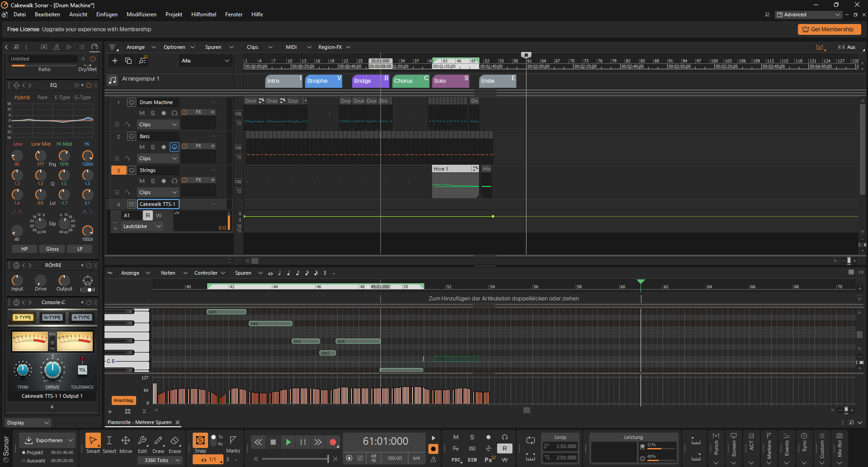Viewport: 868px width, 467px height.
Task: Select the Draw tool
Action: (158, 440)
